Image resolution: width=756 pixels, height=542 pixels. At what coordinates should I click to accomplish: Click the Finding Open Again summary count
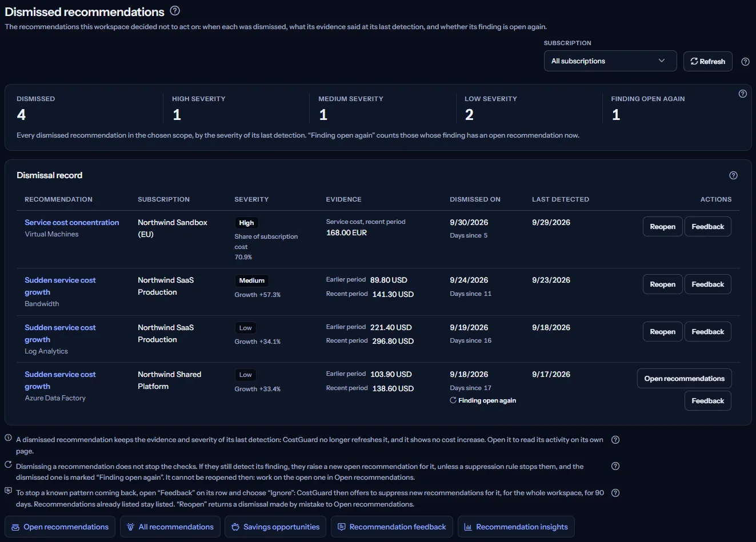point(616,115)
